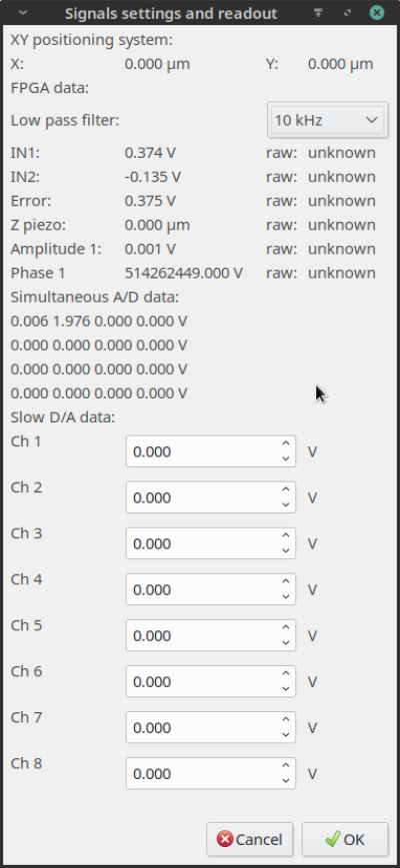Close the dialog with titlebar X icon

pos(377,13)
